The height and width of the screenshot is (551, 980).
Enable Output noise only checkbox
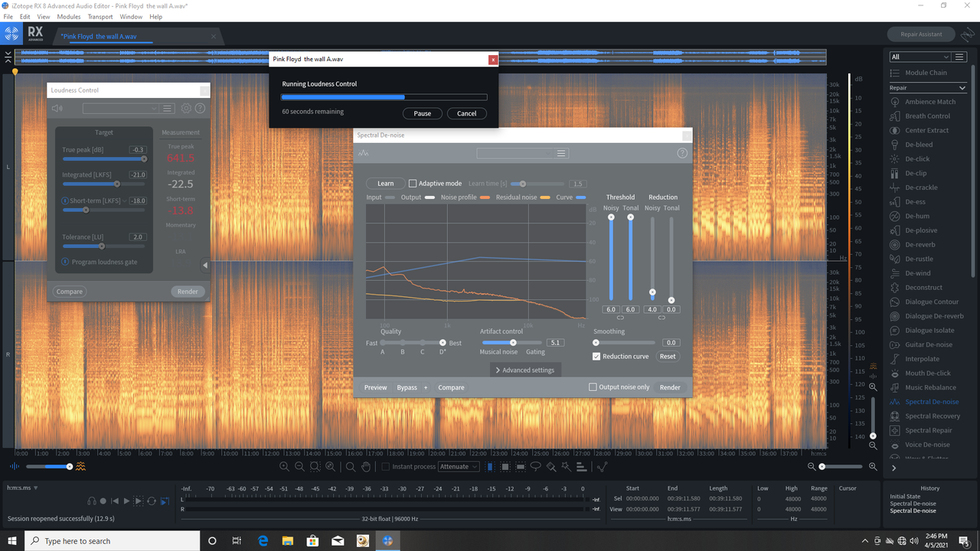[593, 387]
